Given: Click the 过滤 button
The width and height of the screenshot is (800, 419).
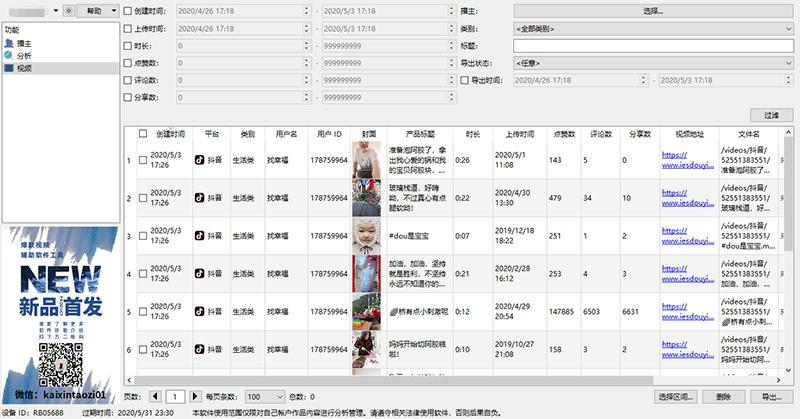Looking at the screenshot, I should (771, 115).
